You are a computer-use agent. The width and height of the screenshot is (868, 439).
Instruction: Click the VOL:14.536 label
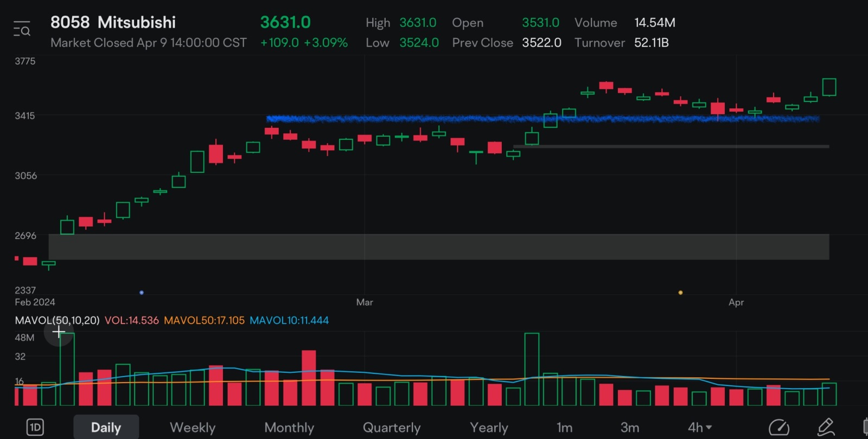tap(132, 320)
